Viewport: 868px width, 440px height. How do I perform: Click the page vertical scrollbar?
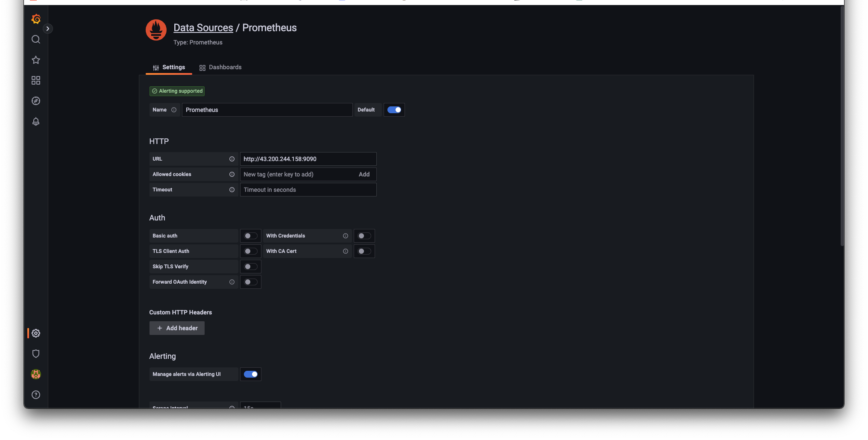click(x=842, y=126)
